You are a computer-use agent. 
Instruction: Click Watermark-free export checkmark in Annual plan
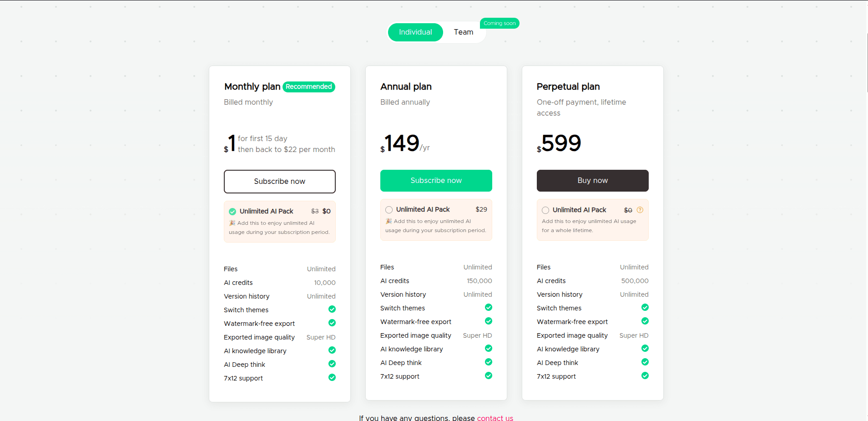pyautogui.click(x=489, y=321)
